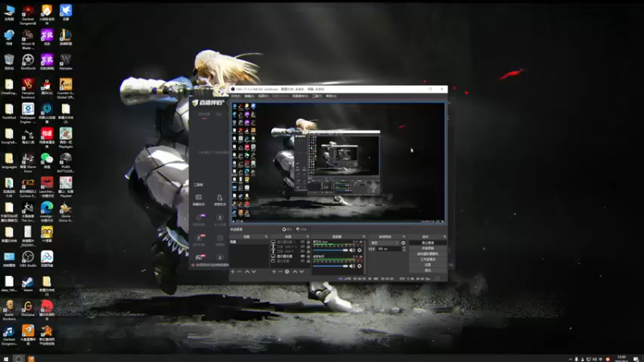Open the 文件 menu in OBS
This screenshot has height=362, width=644.
pos(235,96)
